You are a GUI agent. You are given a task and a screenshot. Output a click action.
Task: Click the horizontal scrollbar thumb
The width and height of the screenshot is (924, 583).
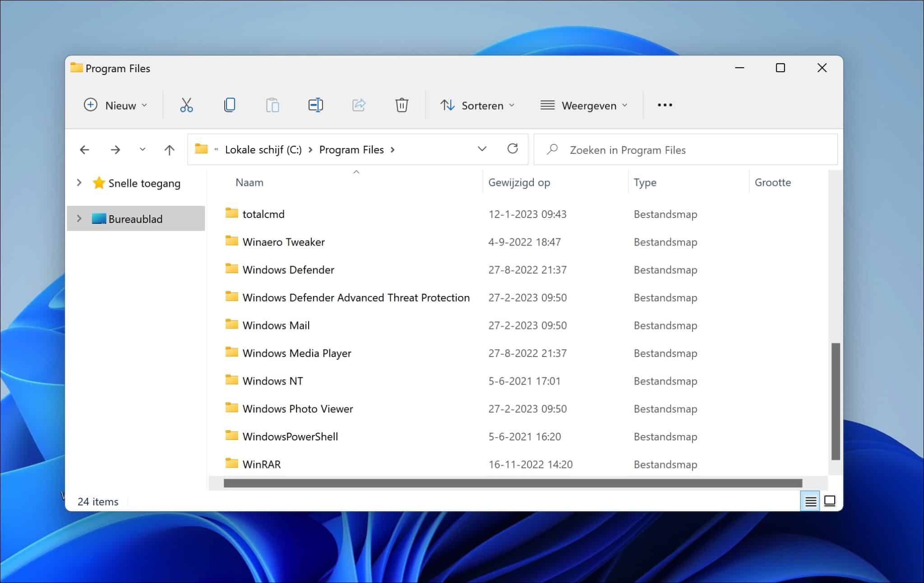click(513, 483)
